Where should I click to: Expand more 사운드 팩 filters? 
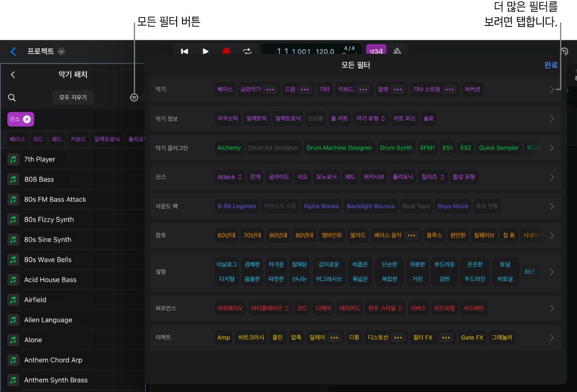coord(552,206)
